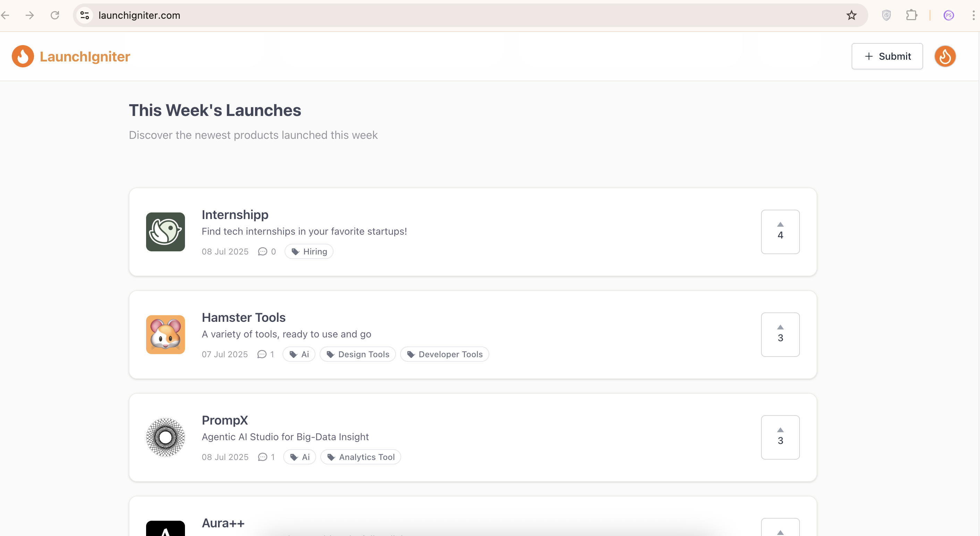The image size is (980, 536).
Task: Click the 'This Week's Launches' heading
Action: coord(215,110)
